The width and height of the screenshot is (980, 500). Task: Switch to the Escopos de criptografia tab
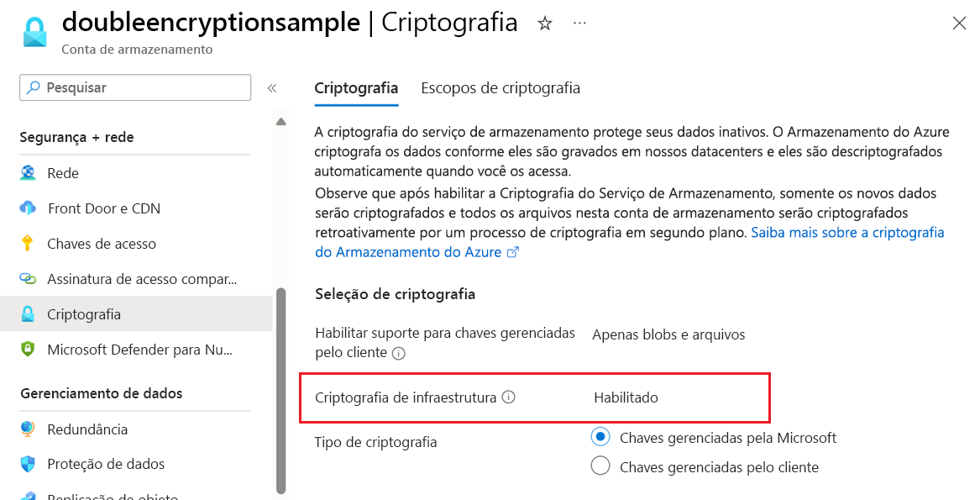click(x=500, y=87)
